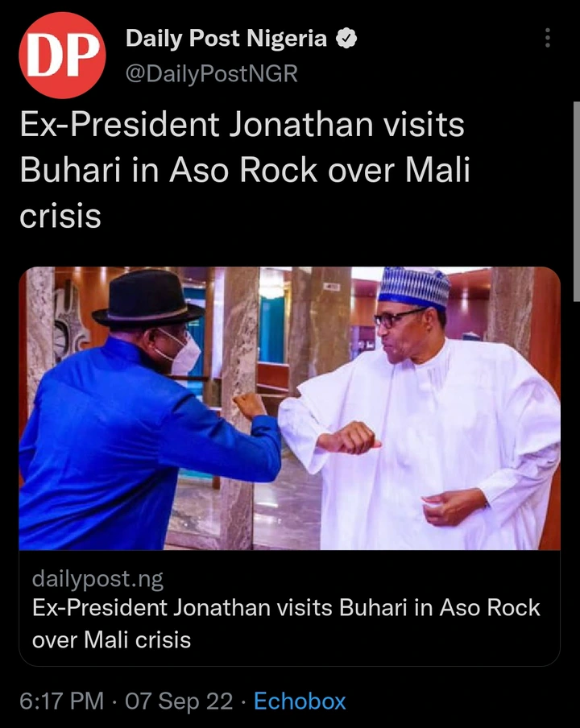The height and width of the screenshot is (728, 580).
Task: Open the red DP profile avatar
Action: point(62,56)
